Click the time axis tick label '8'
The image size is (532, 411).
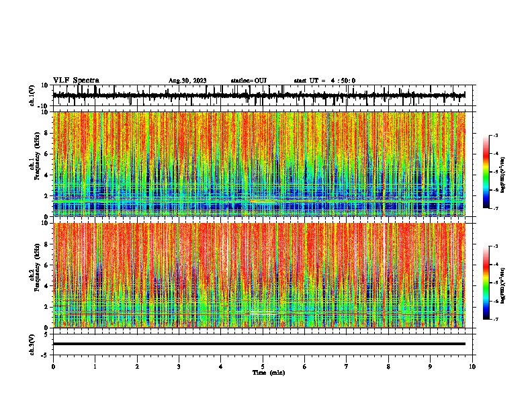tap(388, 367)
